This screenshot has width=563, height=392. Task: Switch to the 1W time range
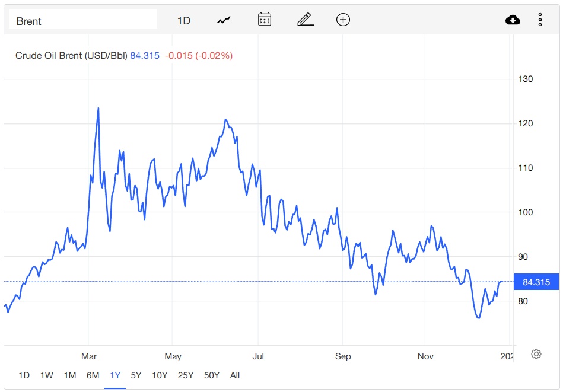coord(47,375)
